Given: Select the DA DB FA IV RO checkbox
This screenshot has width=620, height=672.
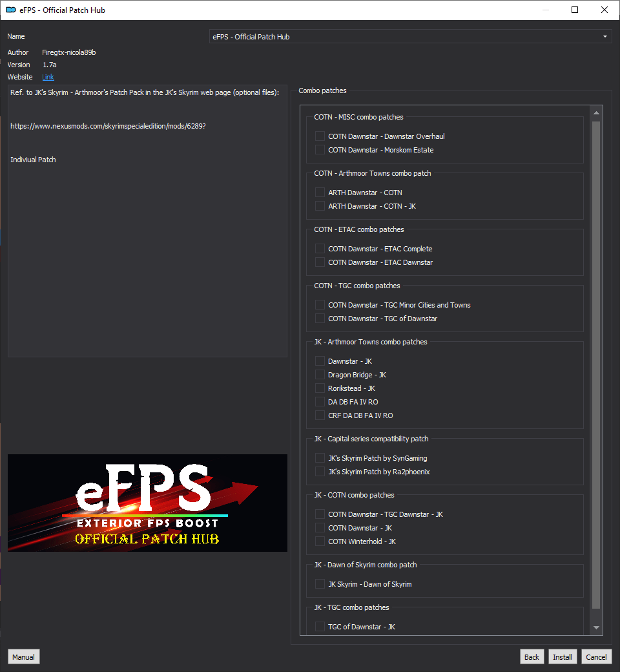Looking at the screenshot, I should coord(320,402).
